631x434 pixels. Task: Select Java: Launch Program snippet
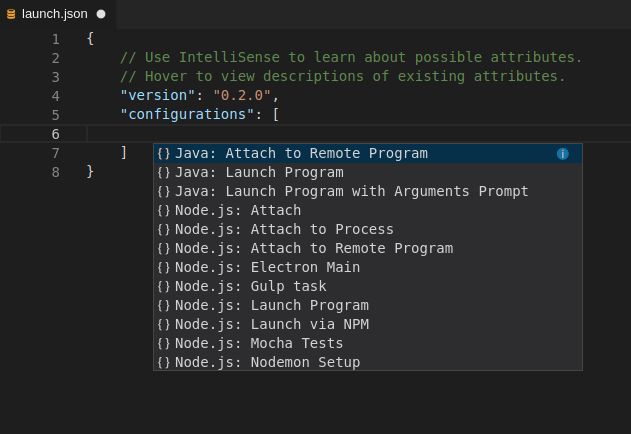tap(259, 173)
